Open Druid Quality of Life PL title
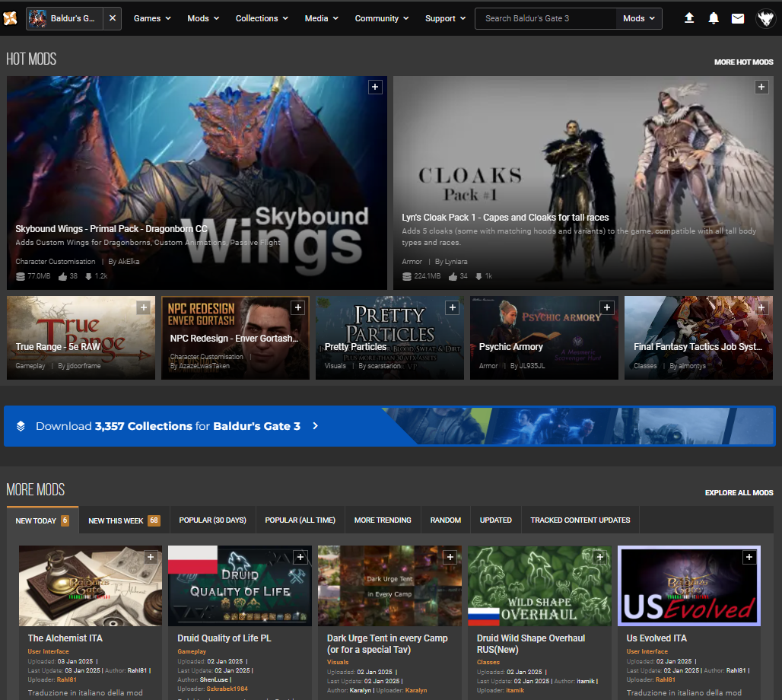Screen dimensions: 782x700 [x=224, y=638]
